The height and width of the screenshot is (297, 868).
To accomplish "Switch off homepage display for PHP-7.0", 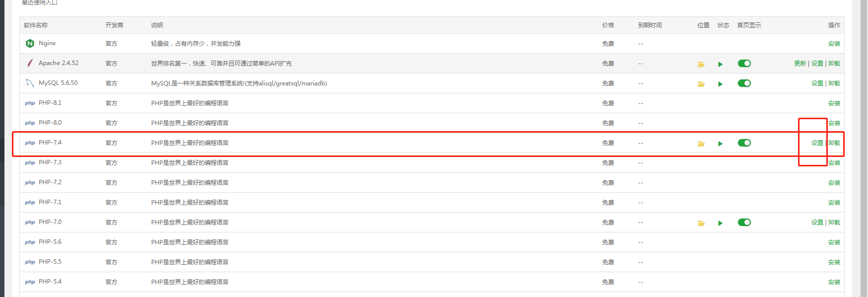I will (744, 223).
